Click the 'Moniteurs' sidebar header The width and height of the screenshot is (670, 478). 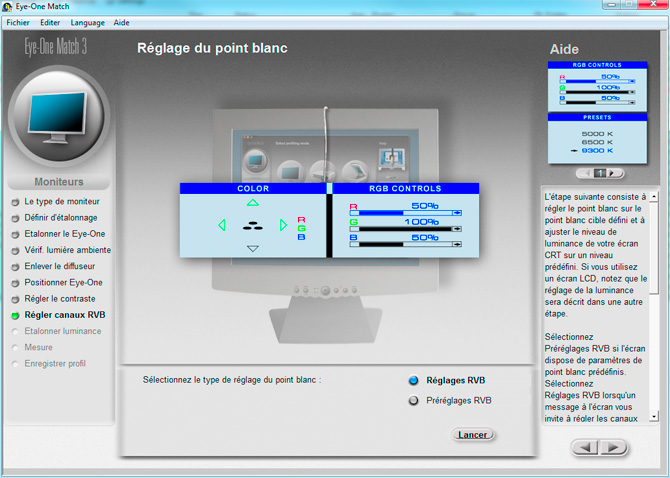(x=59, y=182)
